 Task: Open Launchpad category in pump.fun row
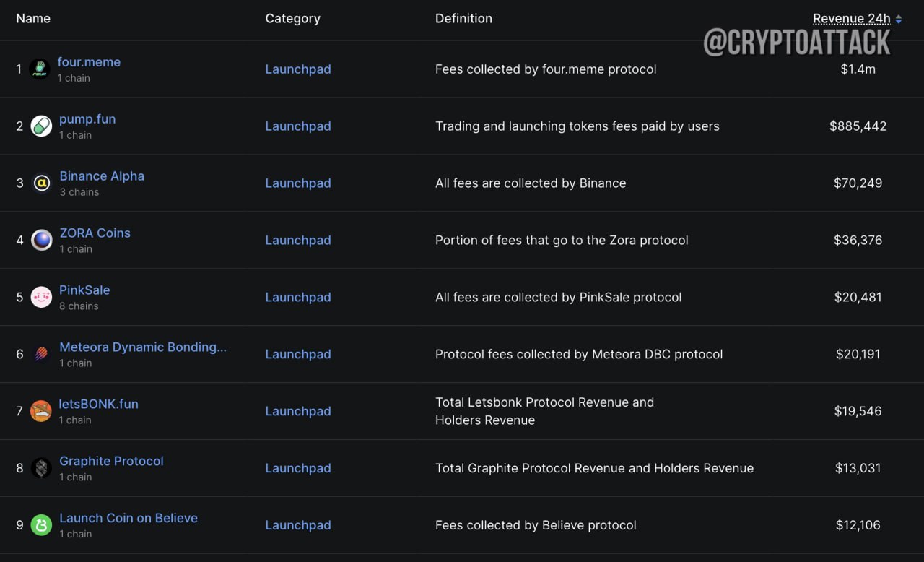pyautogui.click(x=298, y=126)
